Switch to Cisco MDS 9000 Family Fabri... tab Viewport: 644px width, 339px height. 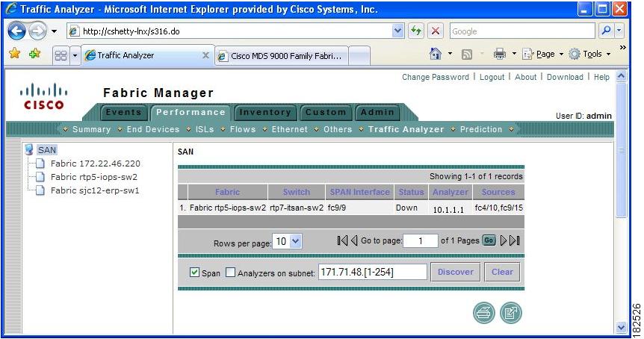pos(282,56)
